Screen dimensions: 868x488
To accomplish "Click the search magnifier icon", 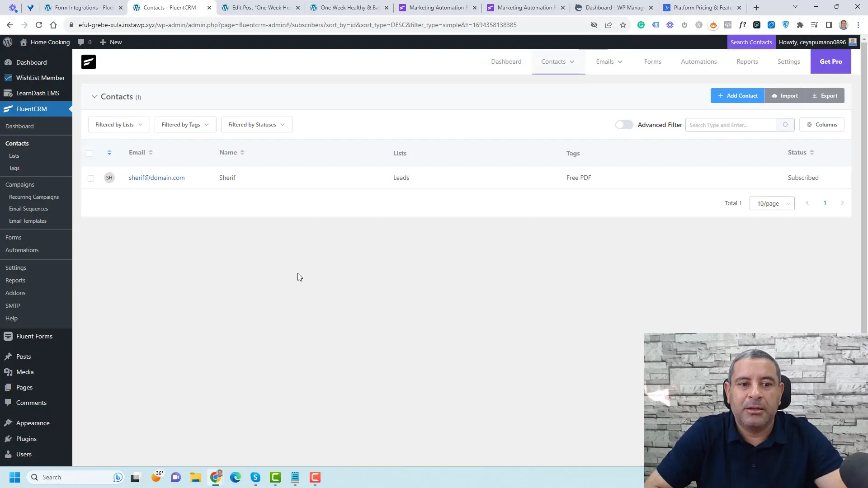I will point(786,124).
